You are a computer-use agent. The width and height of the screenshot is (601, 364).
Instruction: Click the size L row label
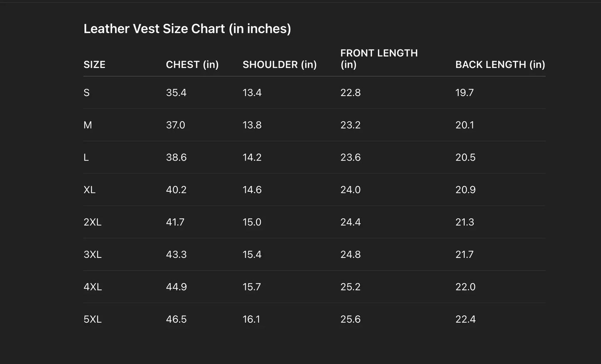pos(86,158)
